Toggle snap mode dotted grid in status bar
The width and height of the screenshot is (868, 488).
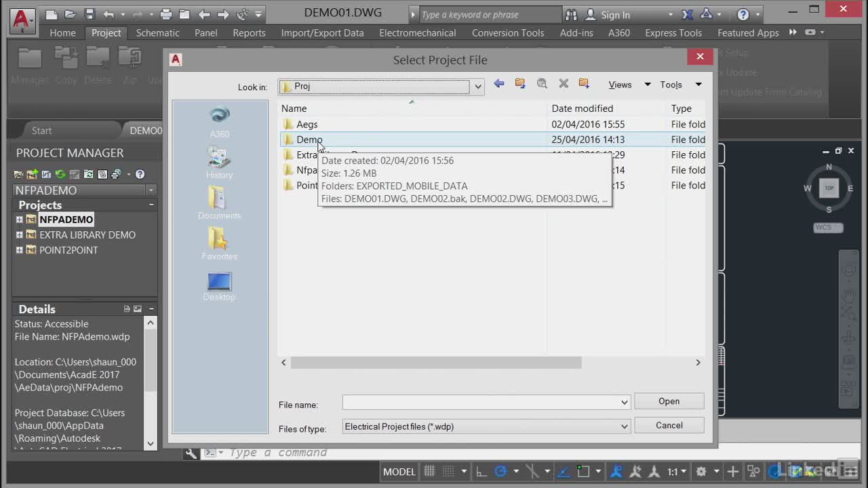point(448,472)
